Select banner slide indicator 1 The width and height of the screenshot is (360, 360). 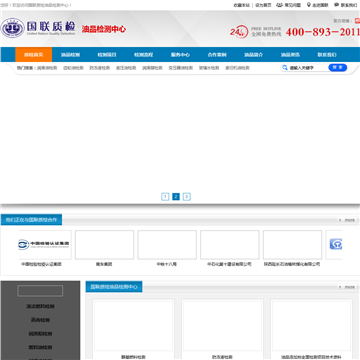click(x=165, y=197)
